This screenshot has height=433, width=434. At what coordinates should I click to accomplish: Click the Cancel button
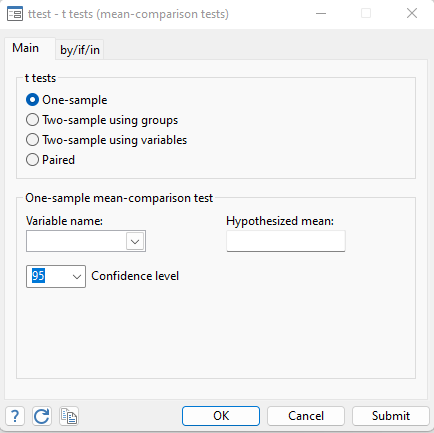click(x=306, y=416)
